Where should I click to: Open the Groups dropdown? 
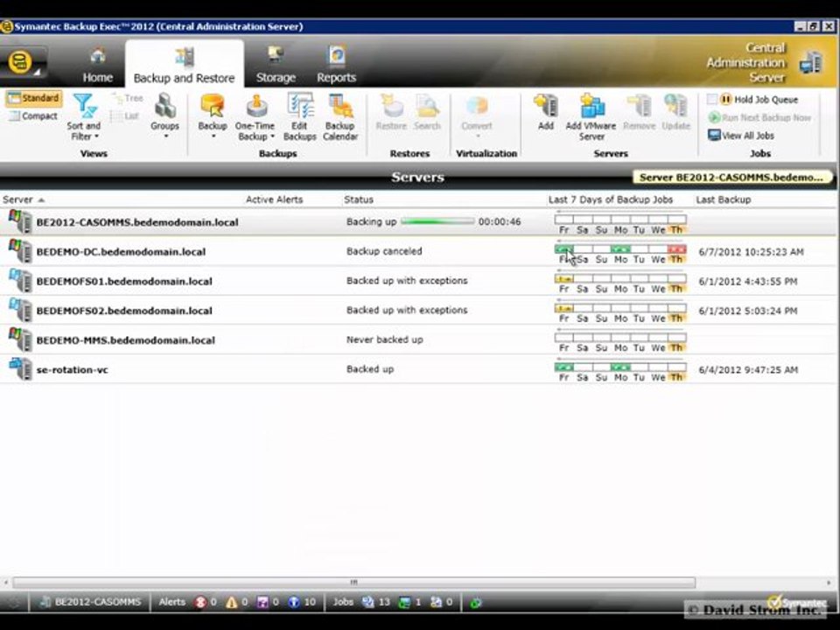coord(164,115)
